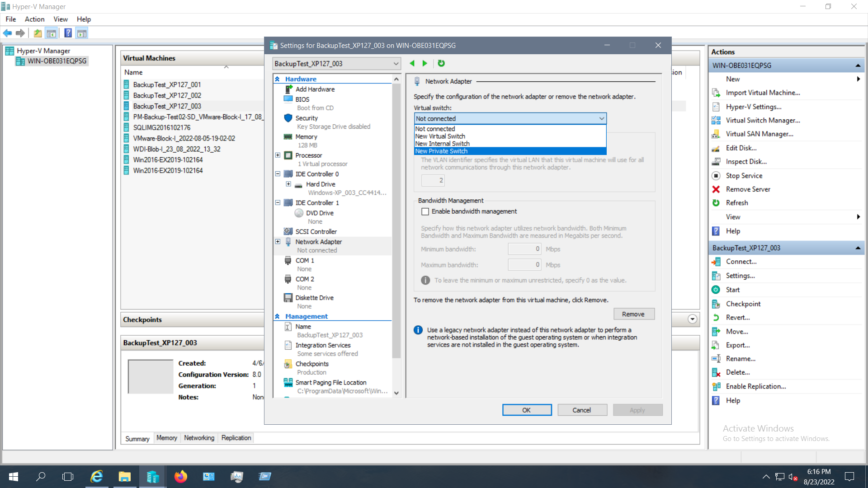Image resolution: width=868 pixels, height=488 pixels.
Task: Click Checkpoint action for BackupTest_XP127_003
Action: pyautogui.click(x=743, y=304)
